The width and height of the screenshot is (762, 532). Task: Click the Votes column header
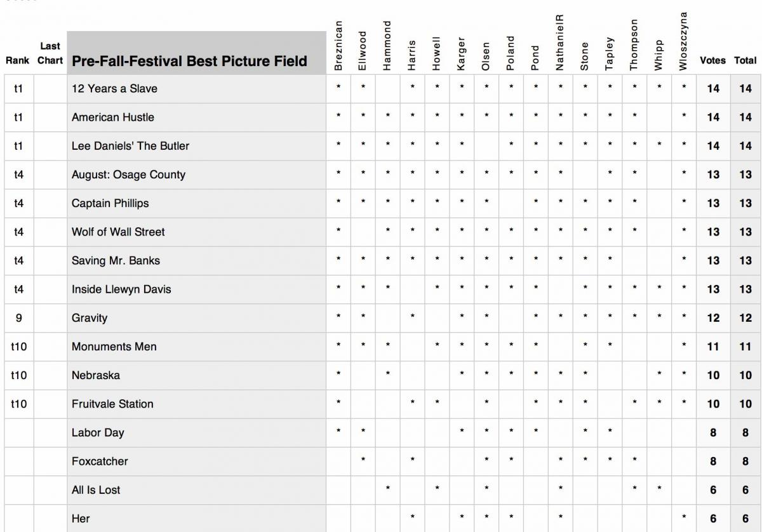coord(712,61)
